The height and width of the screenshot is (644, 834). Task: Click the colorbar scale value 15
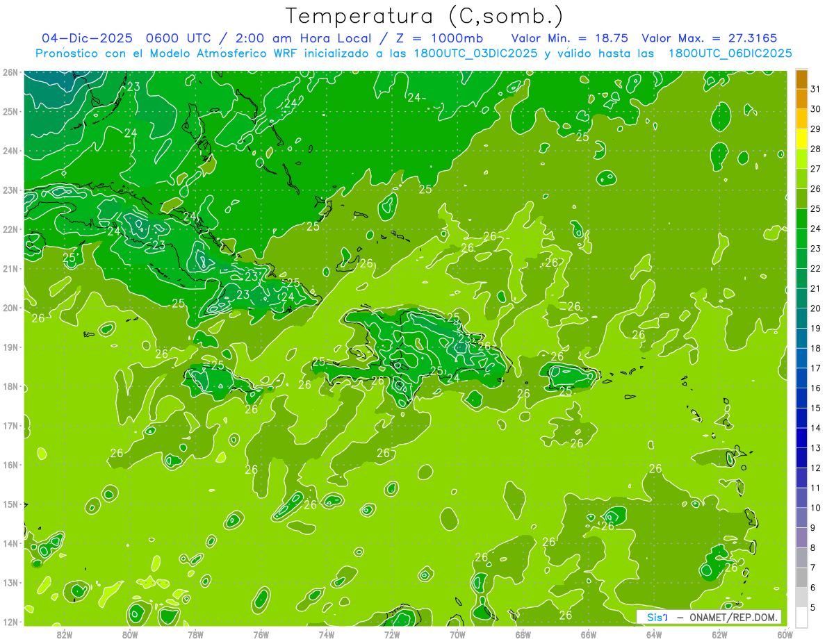[x=816, y=408]
